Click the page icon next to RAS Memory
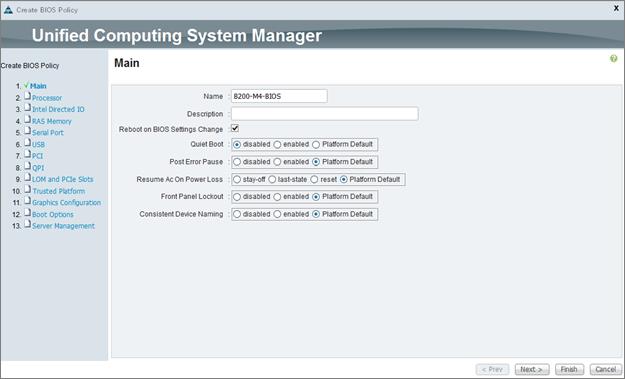This screenshot has width=625, height=379. [x=27, y=119]
